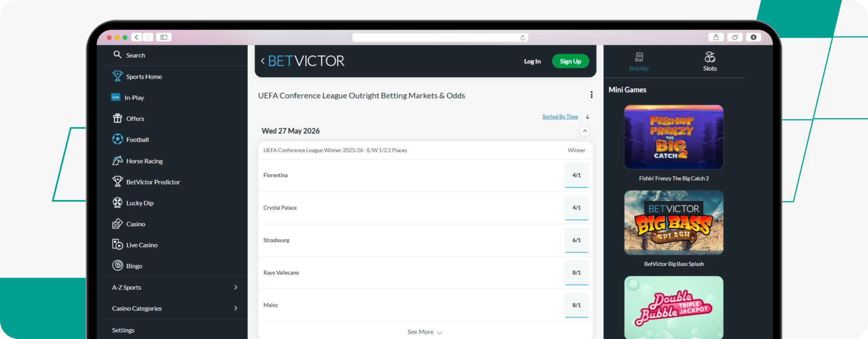This screenshot has height=339, width=868.
Task: Click the Bingo ball icon
Action: 117,265
